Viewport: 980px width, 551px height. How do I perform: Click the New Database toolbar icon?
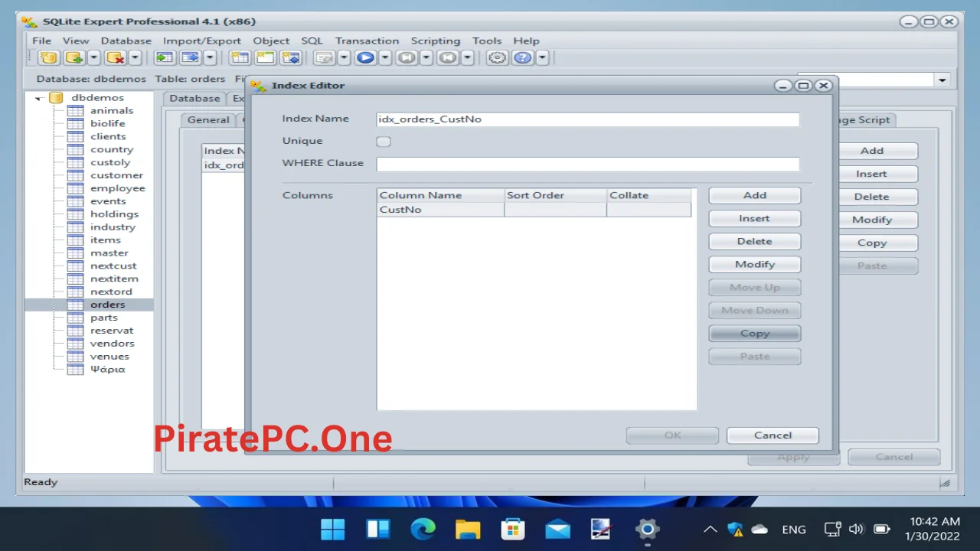tap(49, 57)
